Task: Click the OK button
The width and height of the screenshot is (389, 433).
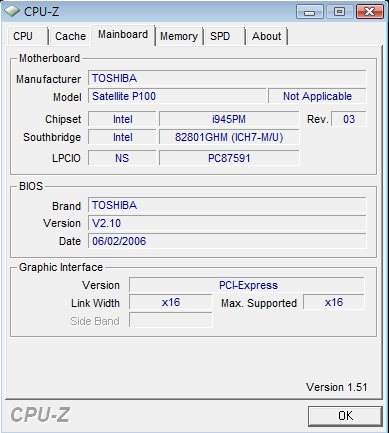Action: pos(345,416)
